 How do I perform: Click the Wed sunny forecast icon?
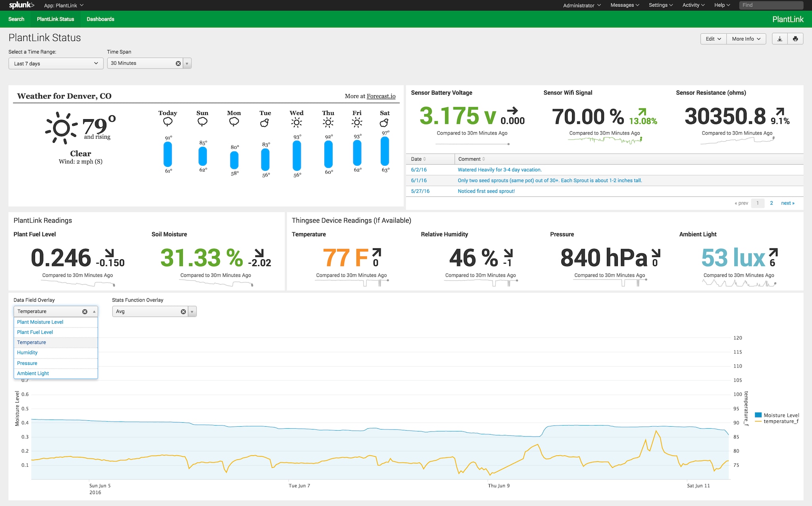coord(296,123)
